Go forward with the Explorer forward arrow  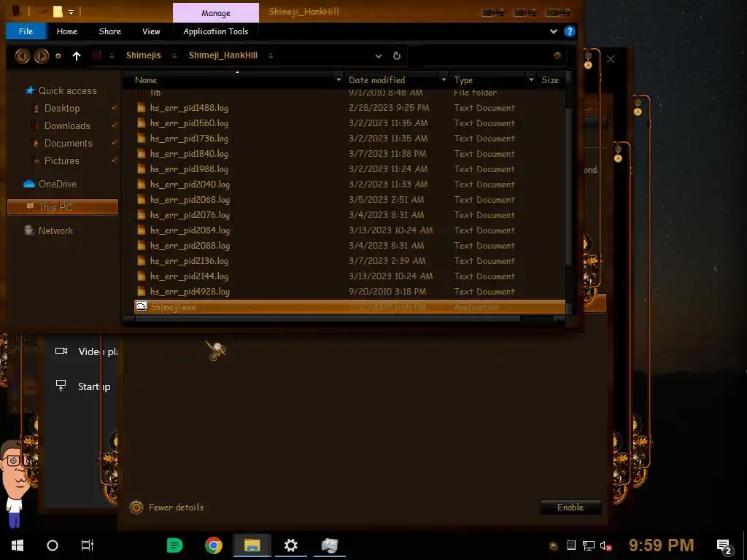tap(42, 55)
